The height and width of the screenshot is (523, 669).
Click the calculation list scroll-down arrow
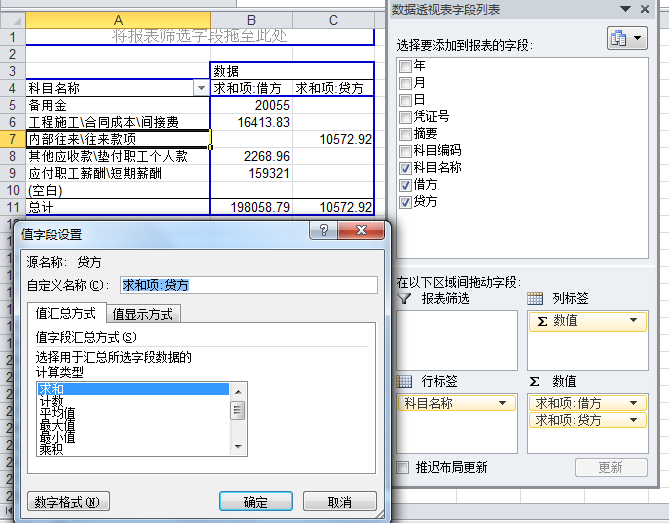(238, 445)
